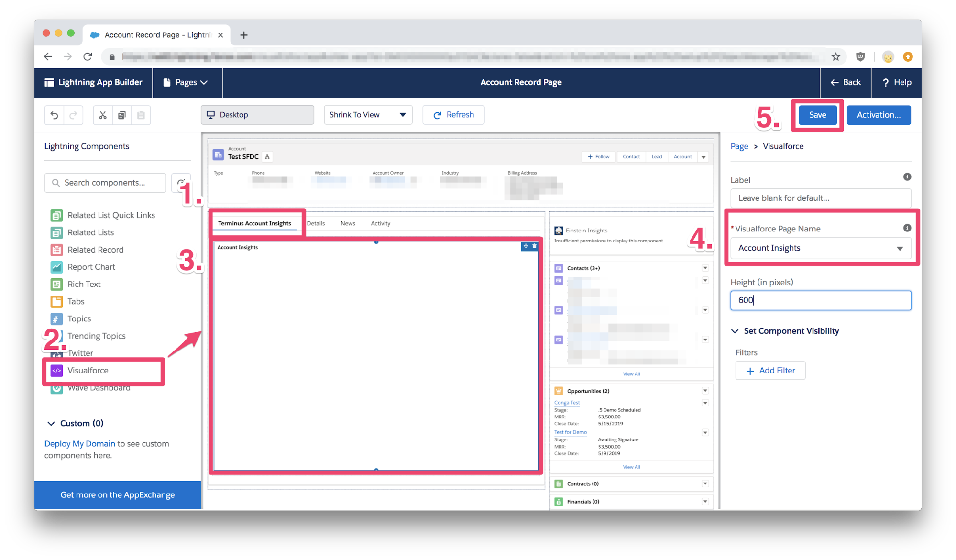Click in the Label input field
Screen dimensions: 956x560
[821, 198]
